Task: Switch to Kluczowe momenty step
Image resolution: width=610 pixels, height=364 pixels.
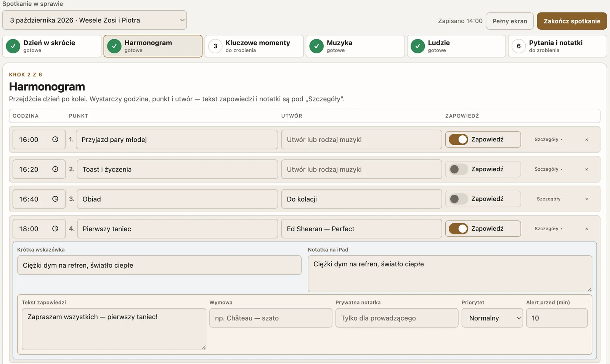Action: pyautogui.click(x=254, y=46)
